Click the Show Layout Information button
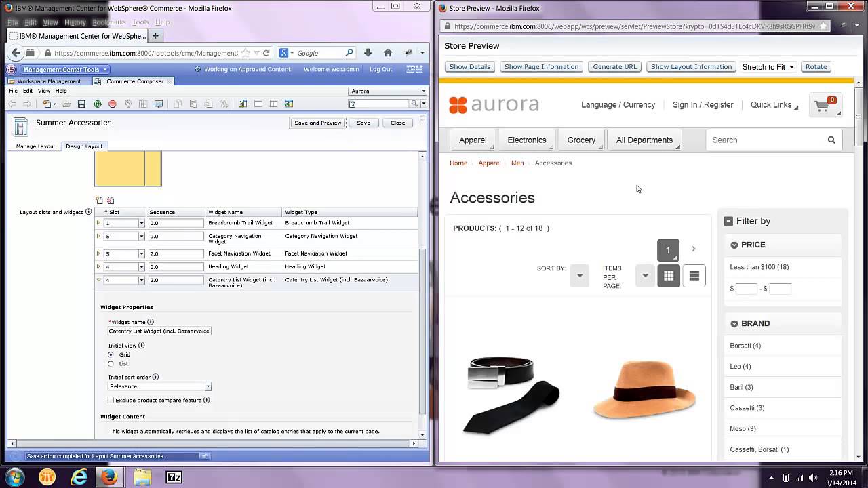The width and height of the screenshot is (868, 488). (x=691, y=67)
